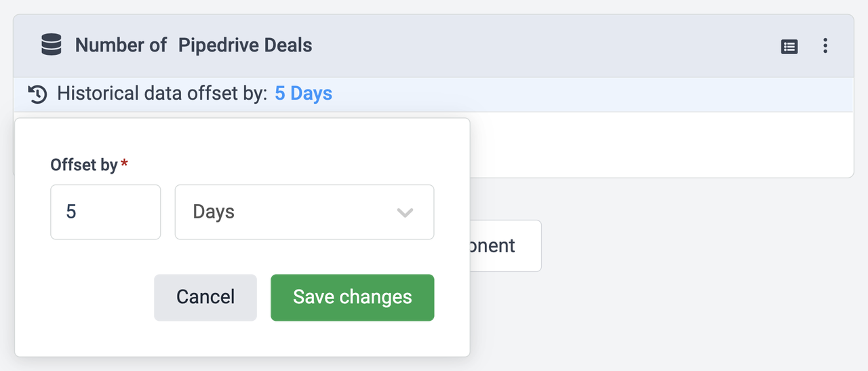Click the blue 5 Days link
This screenshot has height=371, width=868.
pos(303,94)
